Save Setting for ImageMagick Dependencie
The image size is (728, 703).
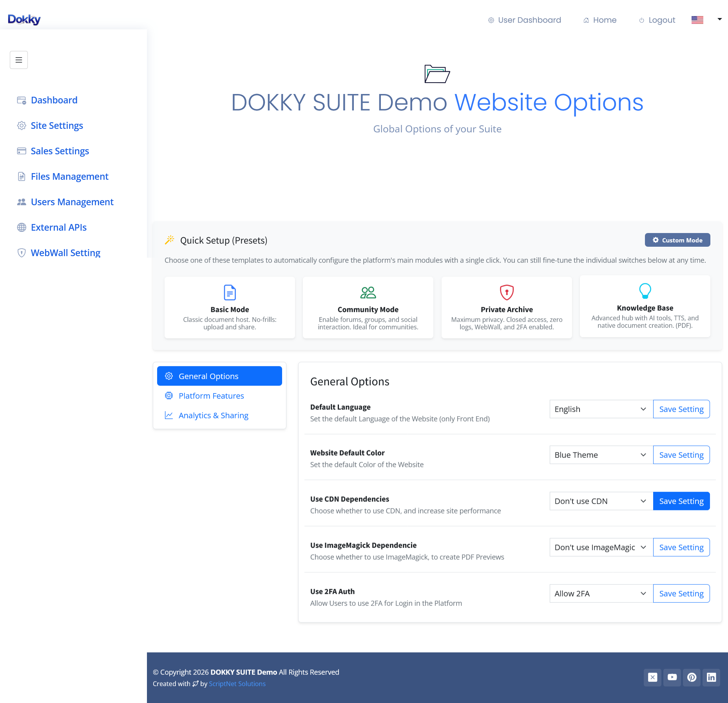[x=681, y=548]
